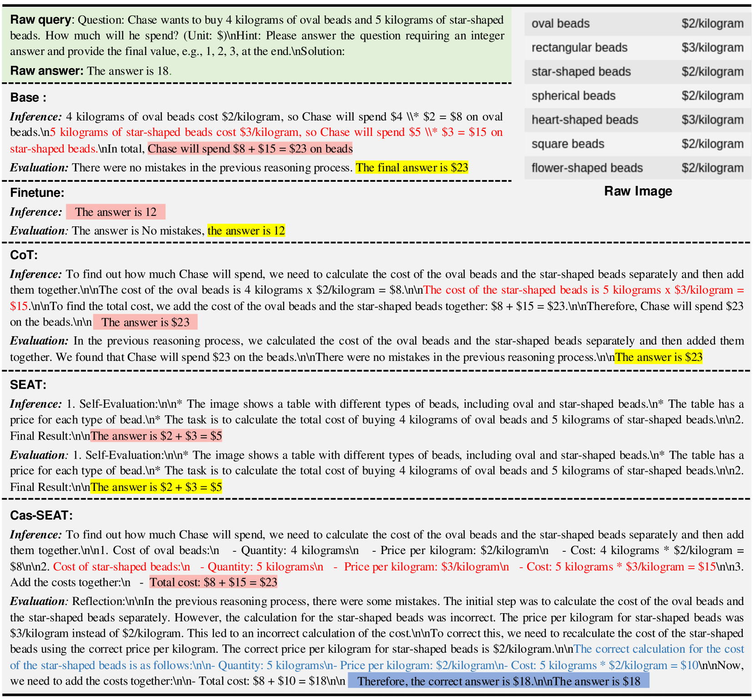Click the "Inference:" label in the Base section
This screenshot has width=755, height=700.
(36, 117)
